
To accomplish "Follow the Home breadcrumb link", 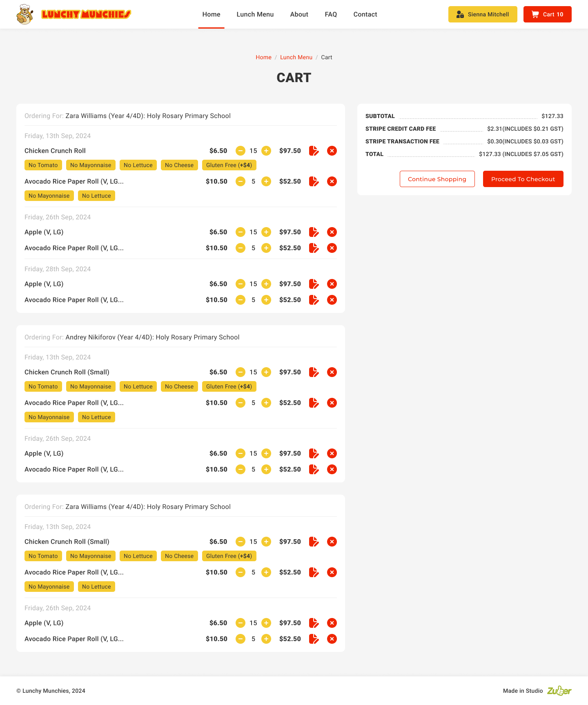I will [263, 57].
